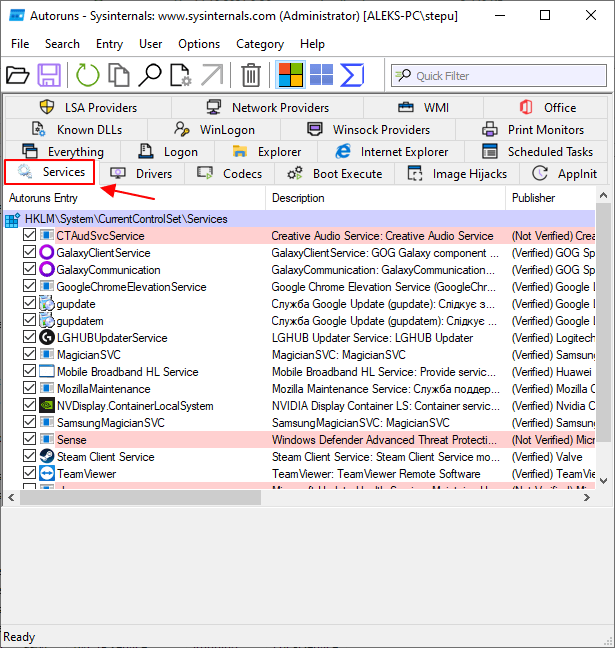The image size is (615, 648).
Task: Switch to the Office tab
Action: click(546, 107)
